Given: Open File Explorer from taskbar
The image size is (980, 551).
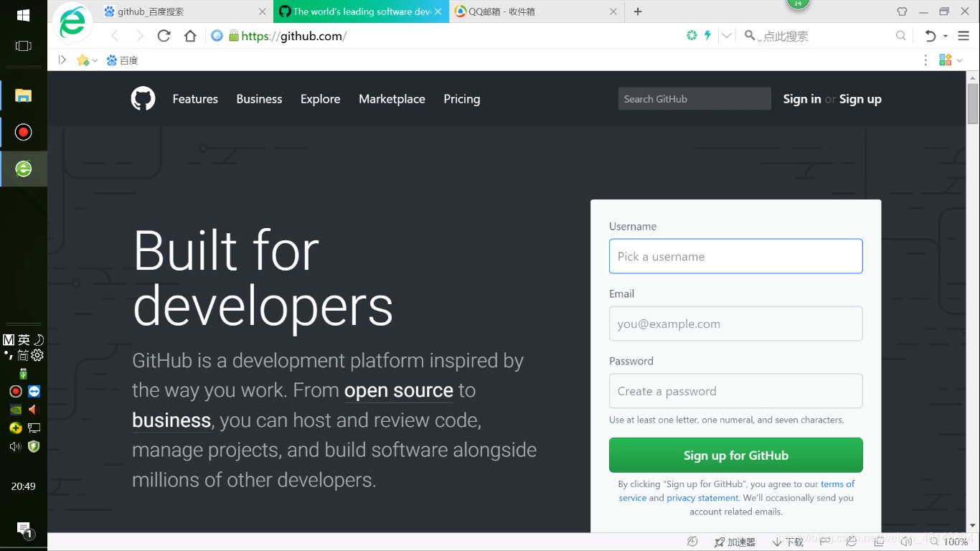Looking at the screenshot, I should [24, 95].
